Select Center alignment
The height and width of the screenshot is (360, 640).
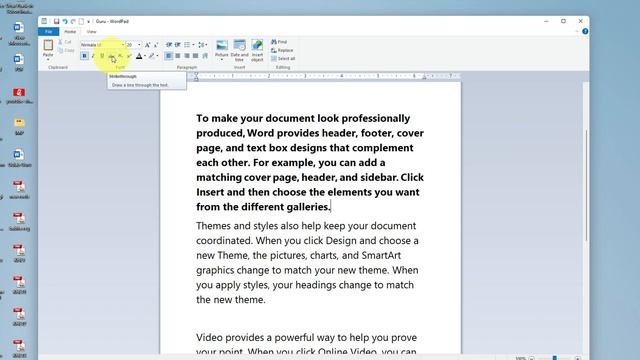click(x=178, y=56)
